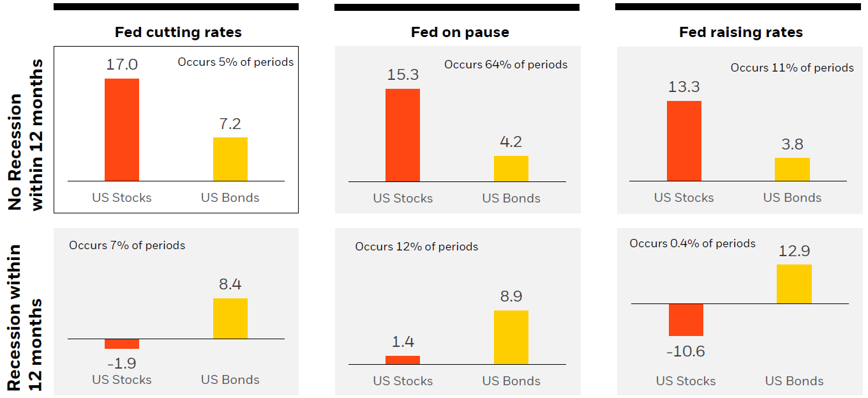Click the "Occurs 7% of periods" note
The image size is (868, 398).
pyautogui.click(x=127, y=245)
